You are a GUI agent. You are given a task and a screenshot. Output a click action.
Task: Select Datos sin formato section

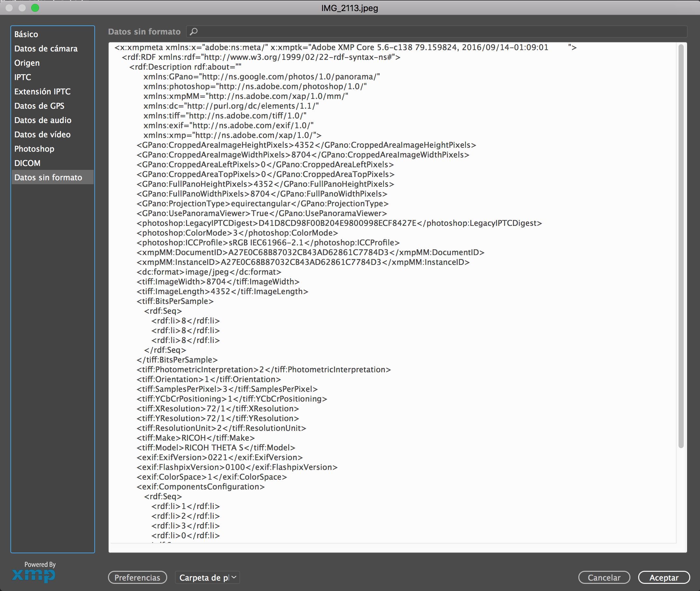[48, 178]
